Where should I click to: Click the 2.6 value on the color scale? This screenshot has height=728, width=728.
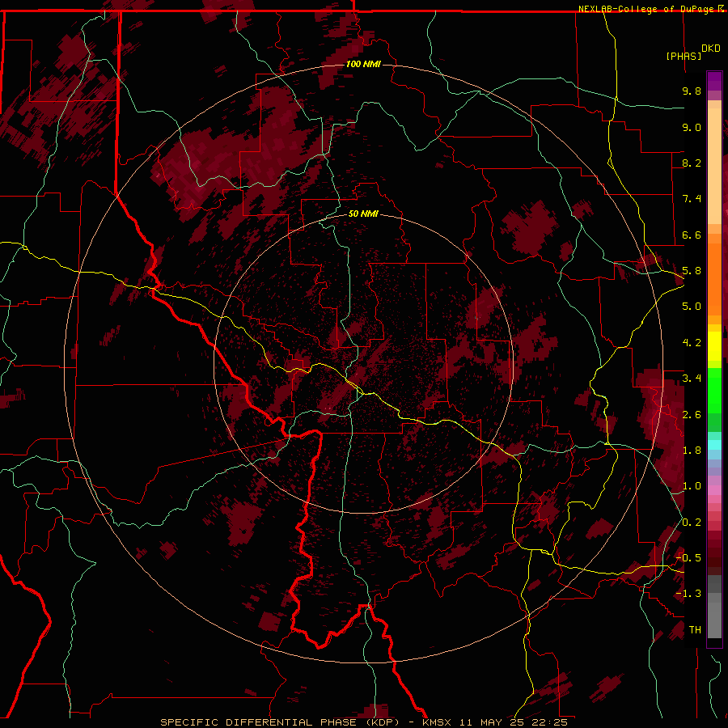[x=692, y=415]
